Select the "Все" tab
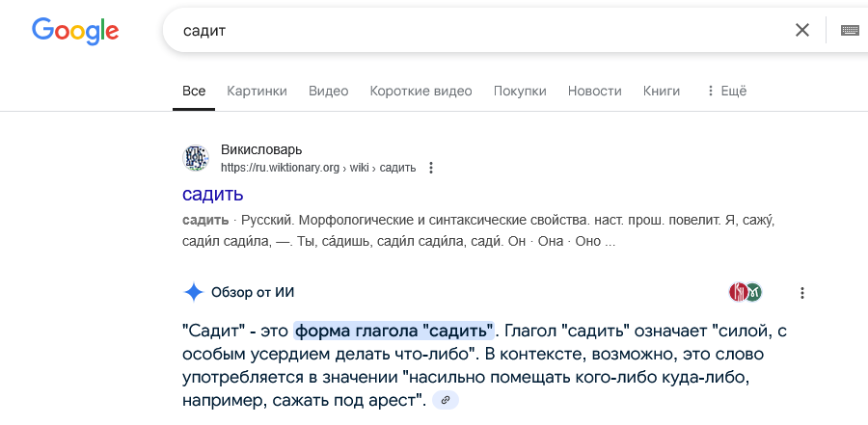868x425 pixels. [194, 91]
